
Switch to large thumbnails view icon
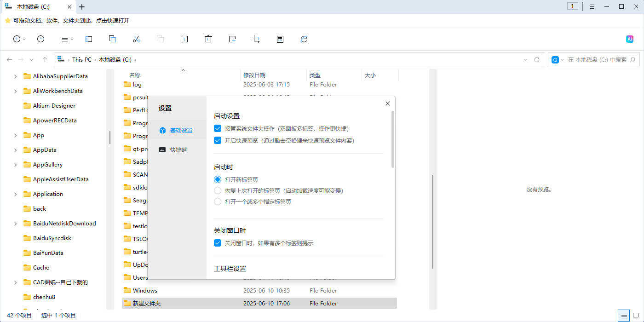pyautogui.click(x=636, y=316)
